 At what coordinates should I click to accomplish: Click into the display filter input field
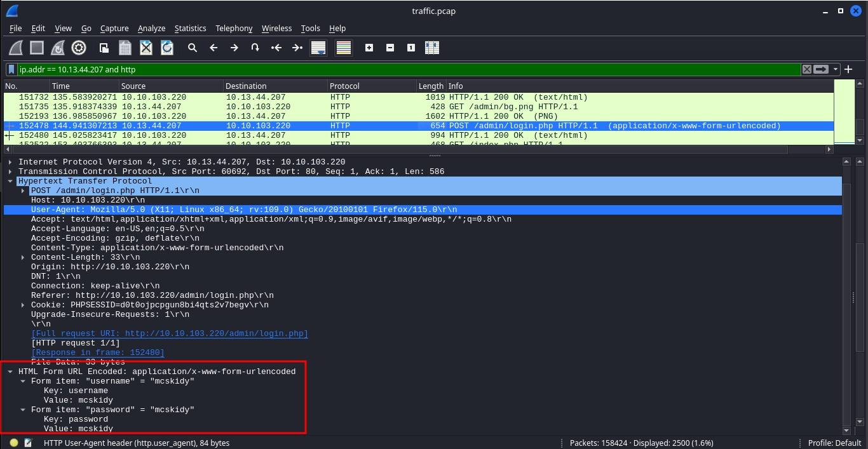407,69
